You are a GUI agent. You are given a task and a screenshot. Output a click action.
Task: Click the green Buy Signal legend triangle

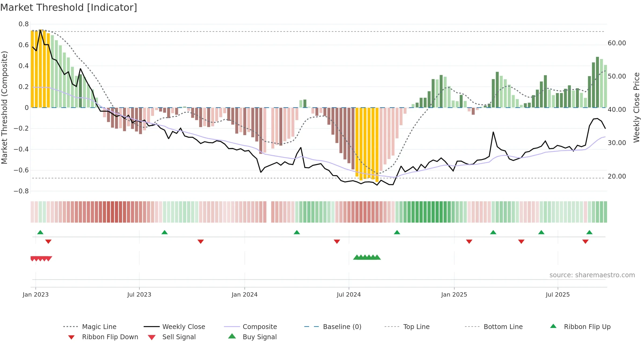(232, 336)
